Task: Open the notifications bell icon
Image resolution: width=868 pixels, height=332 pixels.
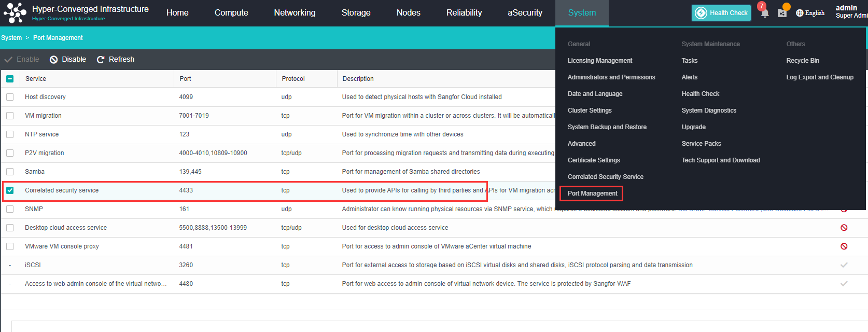Action: (764, 13)
